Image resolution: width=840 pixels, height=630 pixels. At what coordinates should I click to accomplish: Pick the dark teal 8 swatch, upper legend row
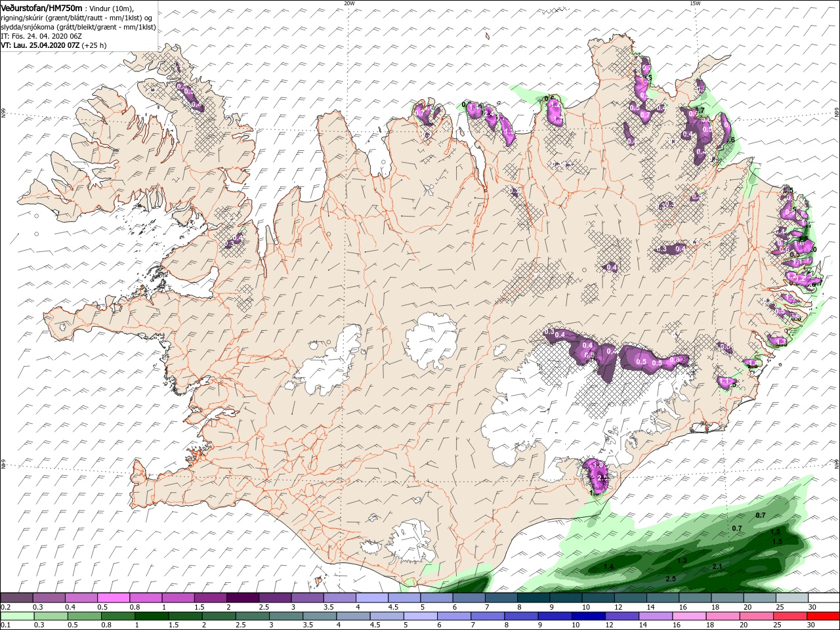534,598
